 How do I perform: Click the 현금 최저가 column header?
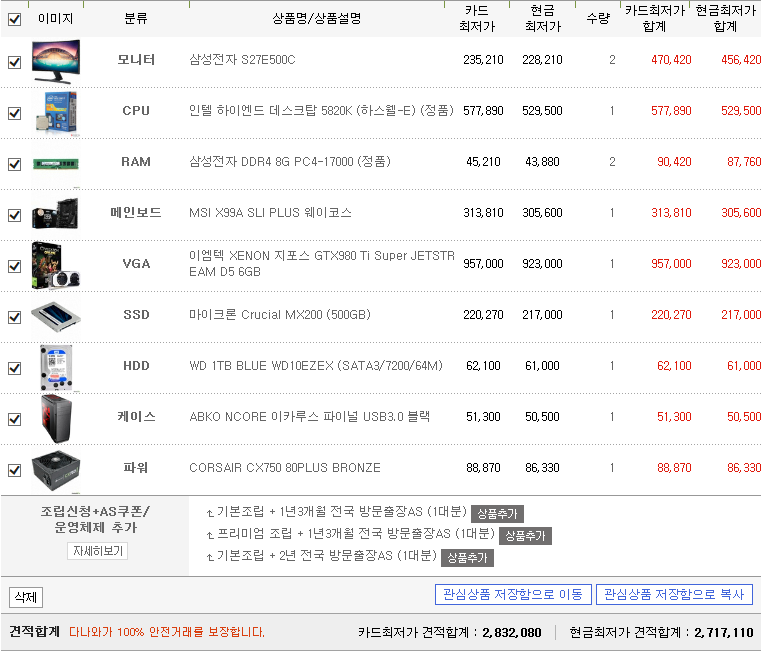543,19
